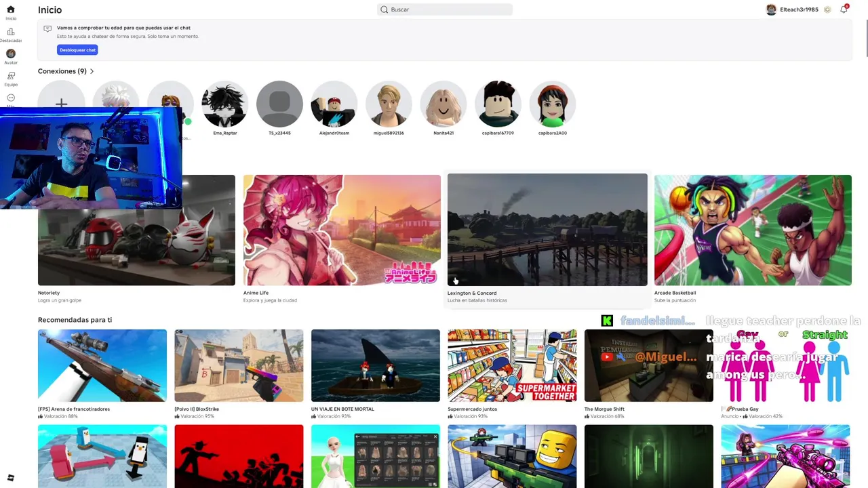868x488 pixels.
Task: Click the Recomendadas para ti heading
Action: 75,320
